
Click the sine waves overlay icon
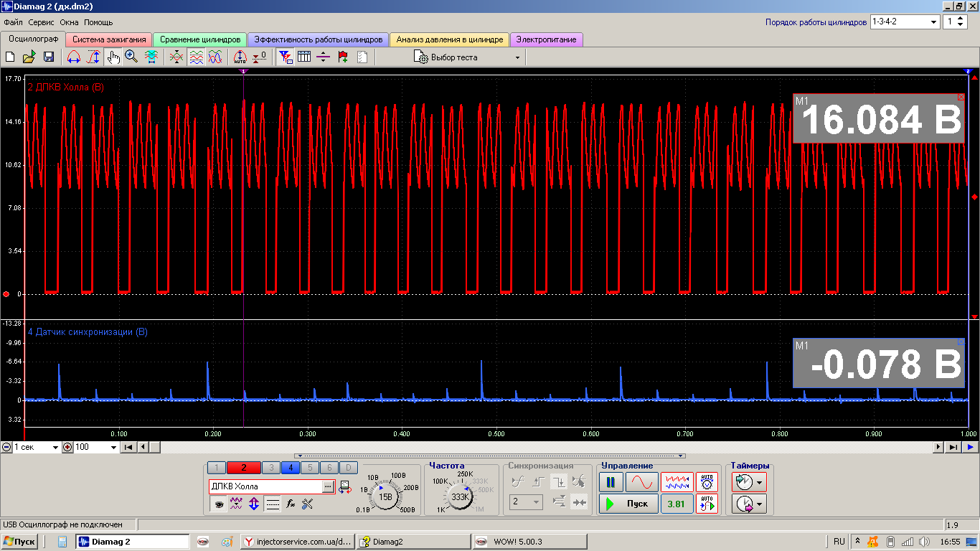tap(215, 57)
